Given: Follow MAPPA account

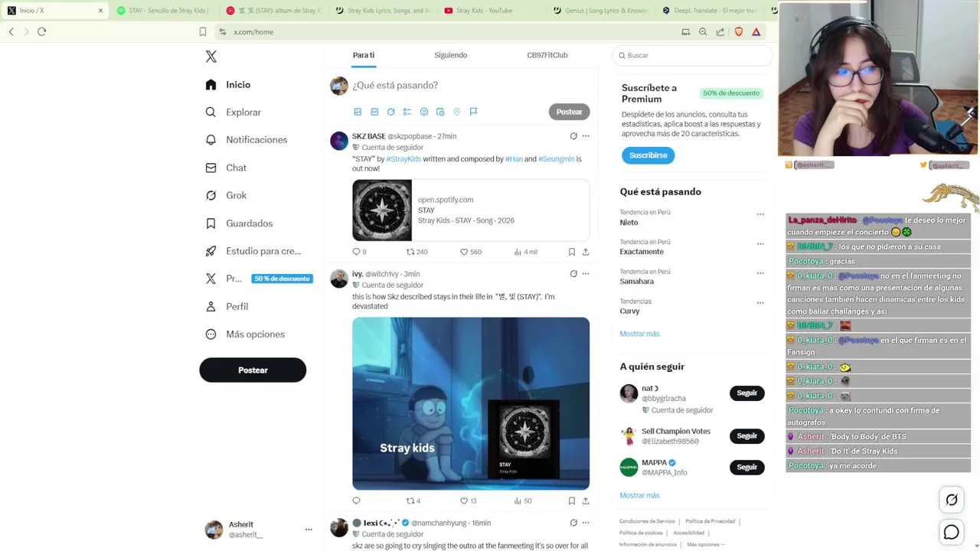Looking at the screenshot, I should coord(746,467).
